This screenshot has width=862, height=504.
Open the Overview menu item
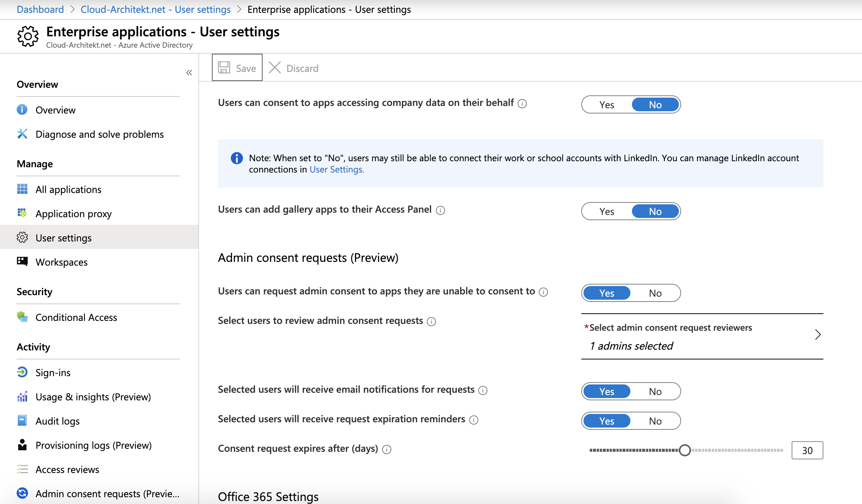[98, 110]
